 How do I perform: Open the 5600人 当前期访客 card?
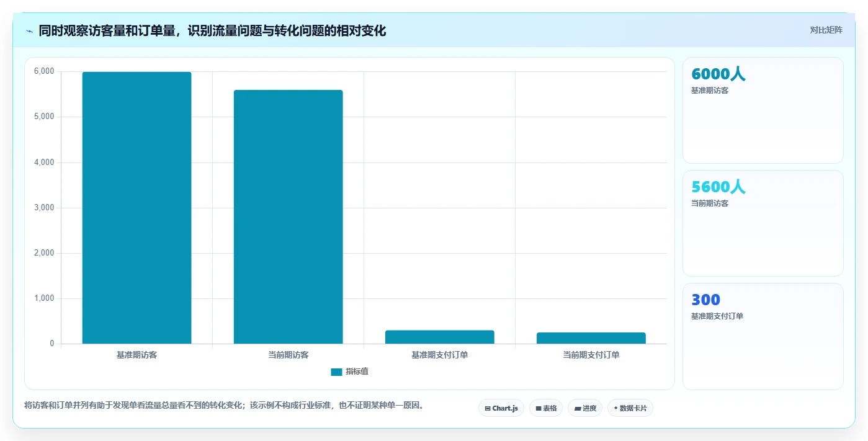[x=763, y=223]
